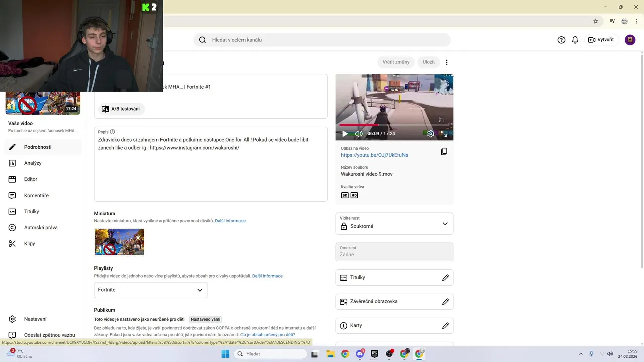Click the Uložit save button
Image resolution: width=644 pixels, height=362 pixels.
[x=429, y=62]
